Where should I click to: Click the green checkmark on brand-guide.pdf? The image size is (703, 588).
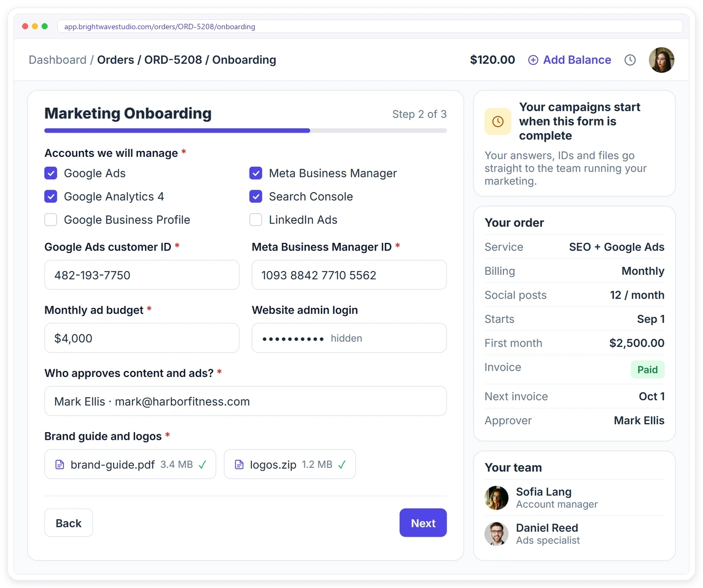pyautogui.click(x=202, y=465)
